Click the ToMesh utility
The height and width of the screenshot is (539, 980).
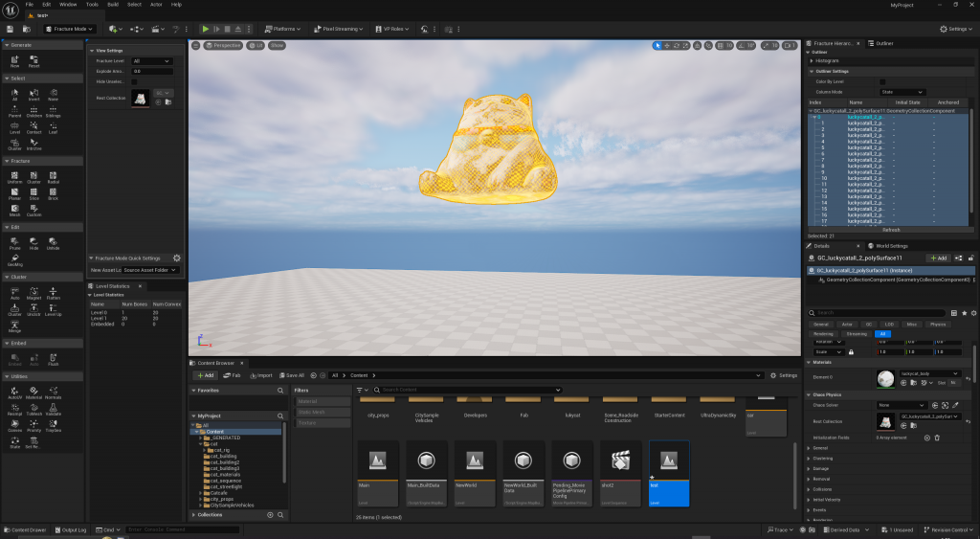click(x=33, y=409)
